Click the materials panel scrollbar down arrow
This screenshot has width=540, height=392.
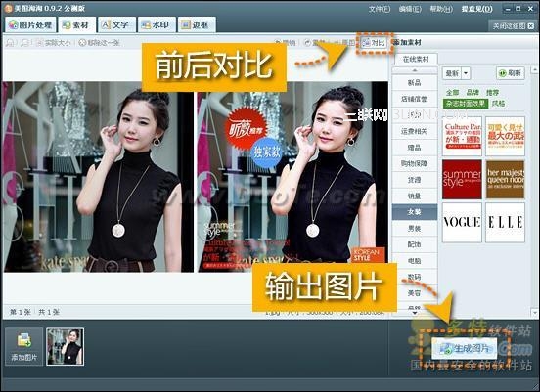(534, 313)
